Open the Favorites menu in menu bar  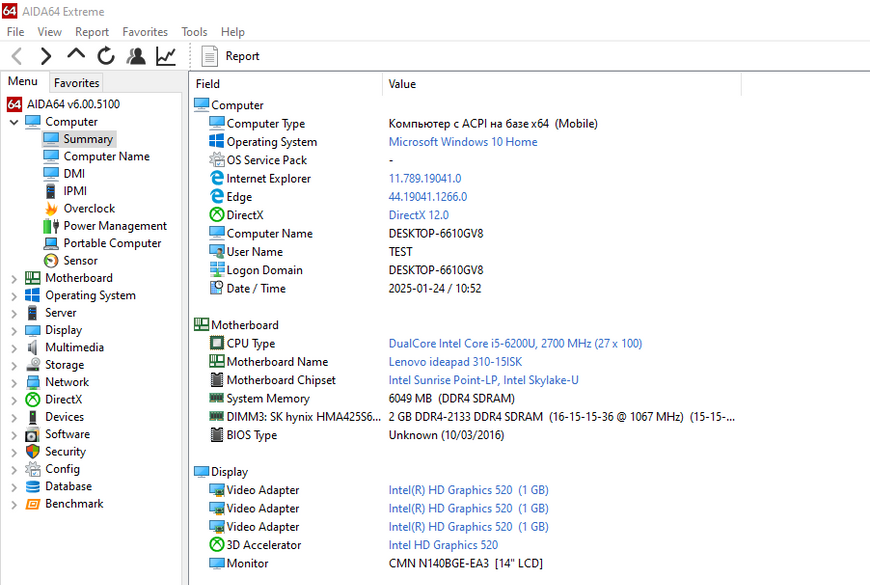click(145, 32)
